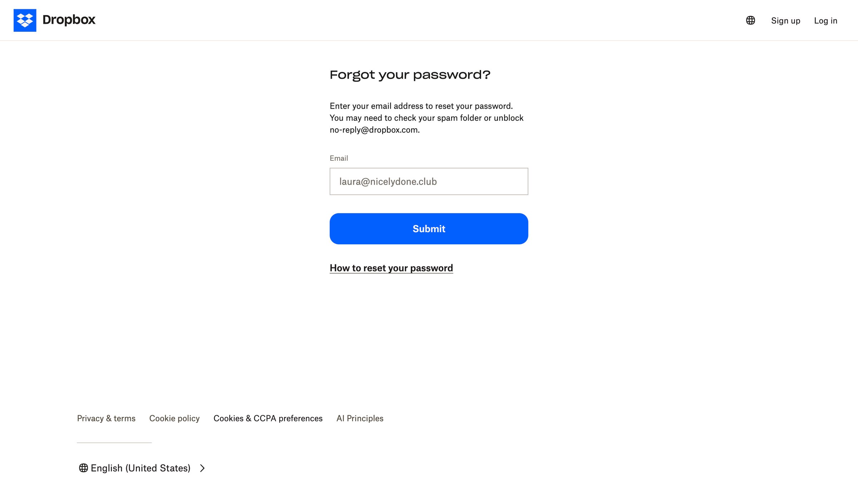Open How to reset your password link
858x504 pixels.
pos(391,268)
